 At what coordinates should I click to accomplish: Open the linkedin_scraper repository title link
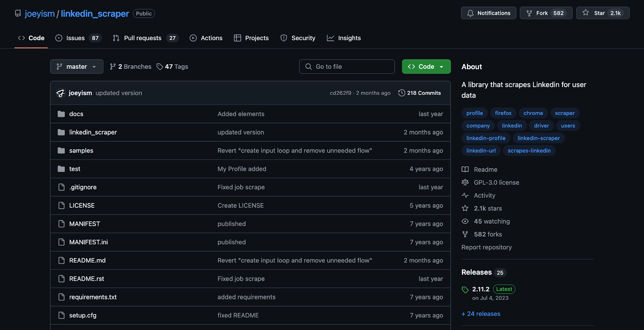pos(95,14)
